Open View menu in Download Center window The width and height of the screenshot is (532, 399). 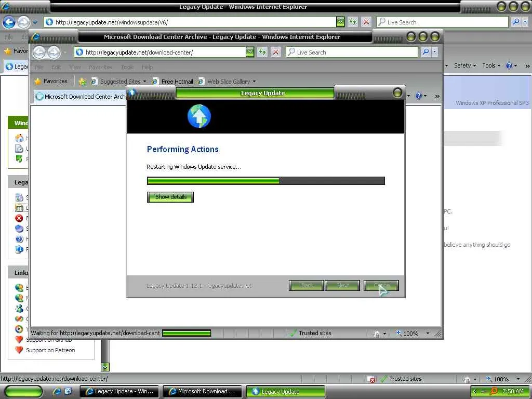pos(75,67)
